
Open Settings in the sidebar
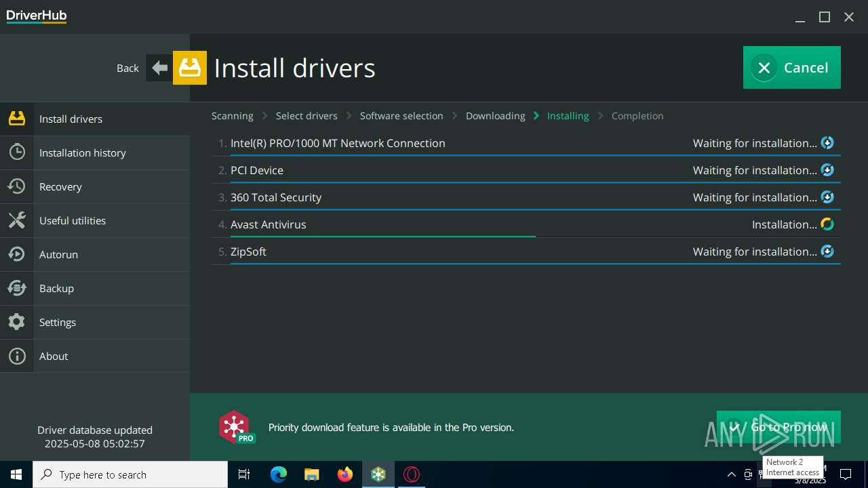pyautogui.click(x=95, y=322)
